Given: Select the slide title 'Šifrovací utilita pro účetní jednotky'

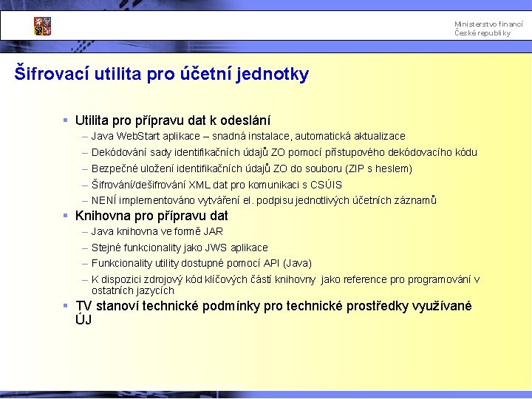Looking at the screenshot, I should (x=162, y=74).
